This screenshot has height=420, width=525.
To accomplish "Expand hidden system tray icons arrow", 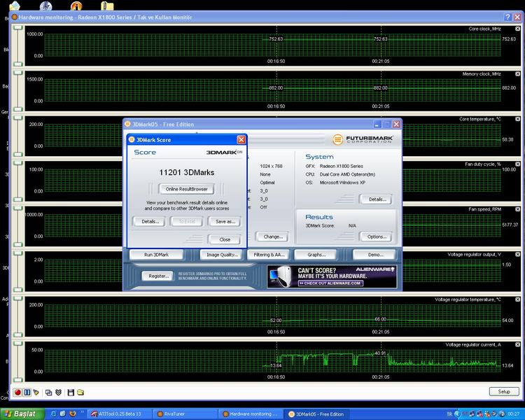I will pyautogui.click(x=457, y=414).
